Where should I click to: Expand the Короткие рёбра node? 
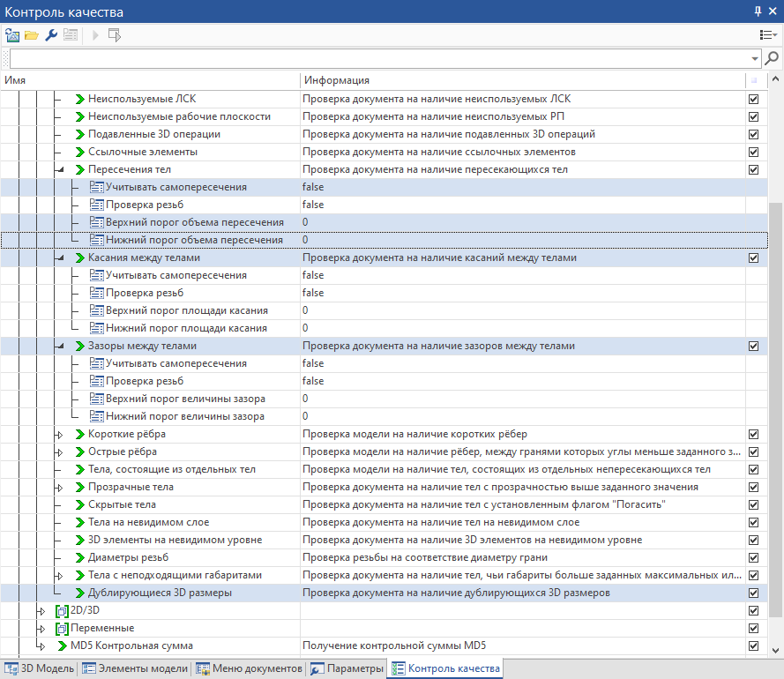click(60, 434)
